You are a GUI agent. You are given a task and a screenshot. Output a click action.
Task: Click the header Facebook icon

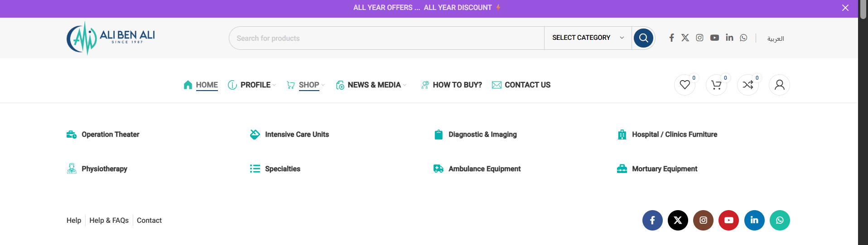coord(671,38)
